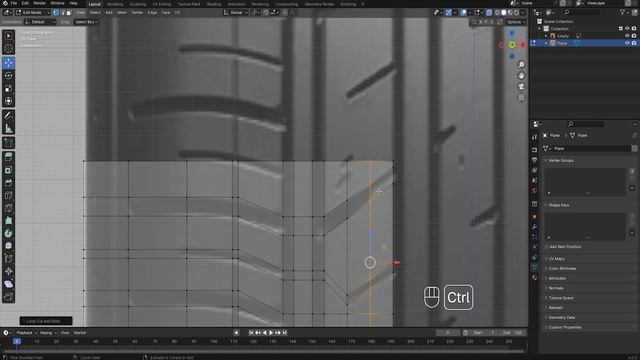Open the Edit Mode dropdown
The image size is (640, 360).
[x=32, y=13]
